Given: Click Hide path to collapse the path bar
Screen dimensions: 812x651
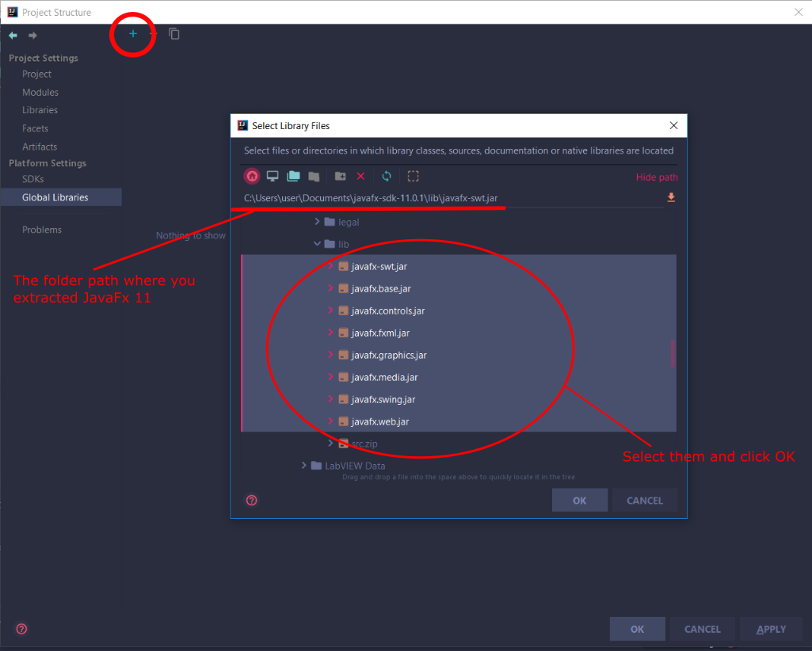Looking at the screenshot, I should 656,177.
